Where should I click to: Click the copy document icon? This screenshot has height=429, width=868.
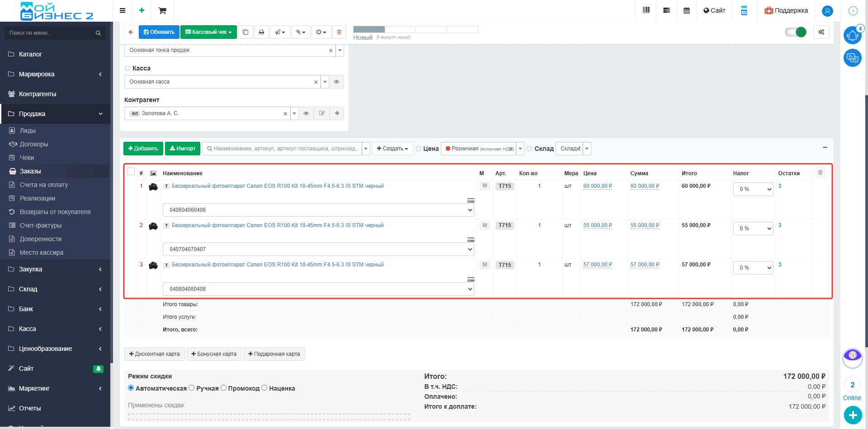[245, 32]
